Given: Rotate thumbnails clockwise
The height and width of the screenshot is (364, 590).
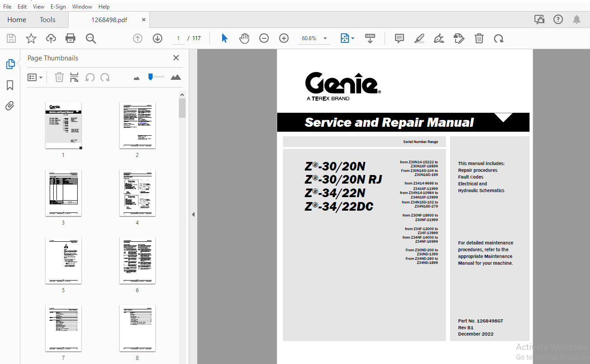Looking at the screenshot, I should (105, 77).
